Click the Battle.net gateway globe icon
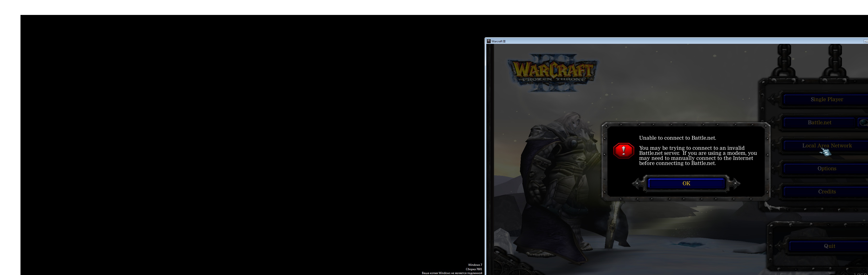Viewport: 868px width, 275px height. pos(863,123)
